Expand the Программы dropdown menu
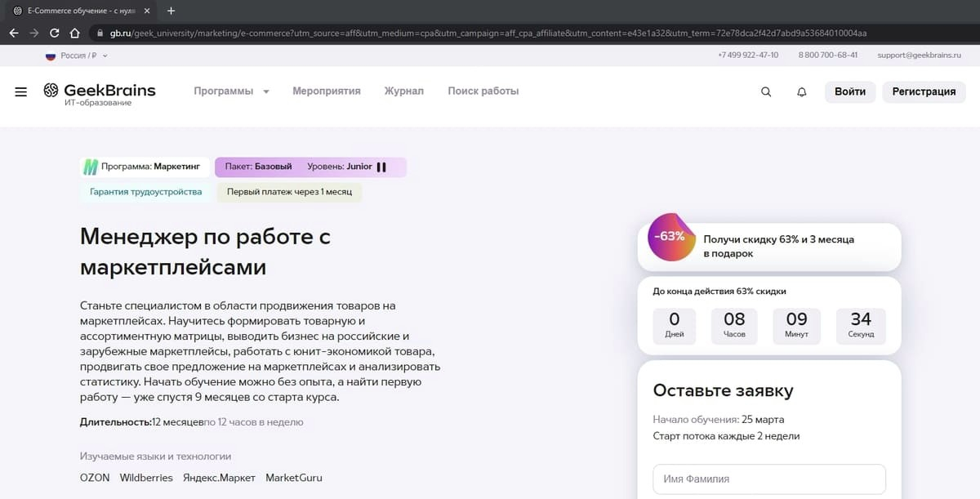Screen dimensions: 980x499 click(231, 91)
